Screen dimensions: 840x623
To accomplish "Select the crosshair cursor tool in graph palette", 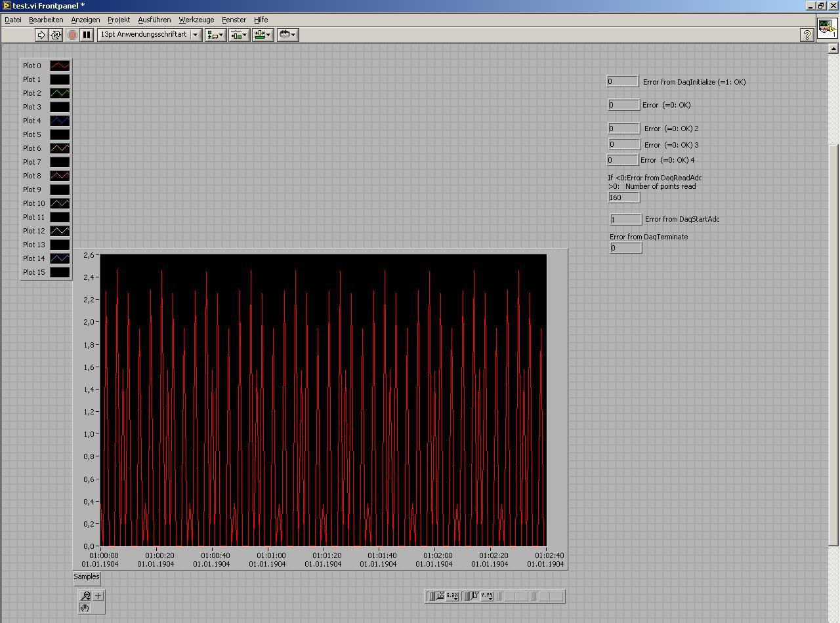I will pos(98,595).
